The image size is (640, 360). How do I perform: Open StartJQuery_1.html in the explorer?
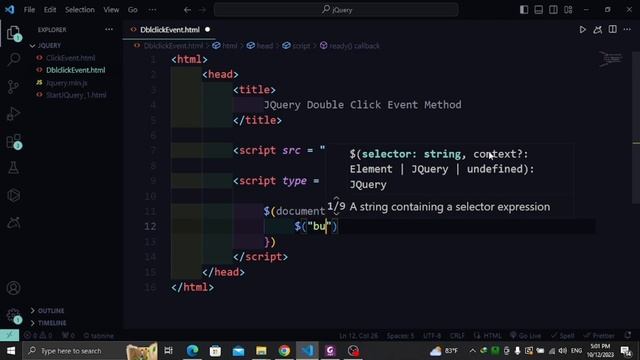[x=76, y=95]
